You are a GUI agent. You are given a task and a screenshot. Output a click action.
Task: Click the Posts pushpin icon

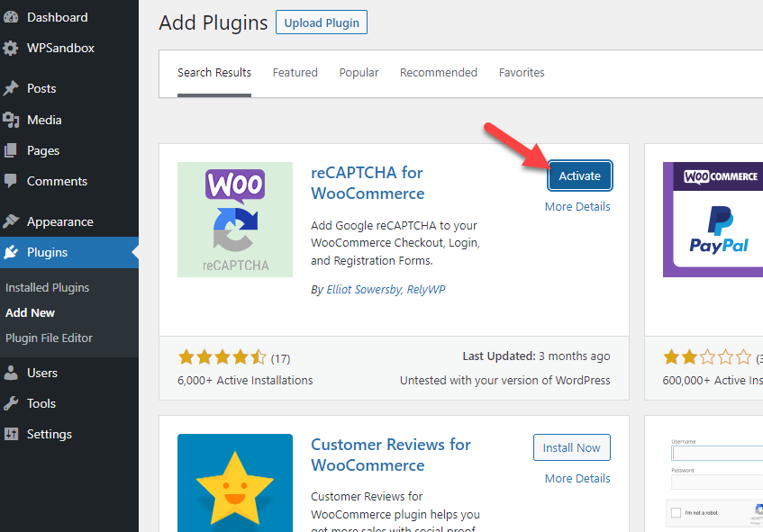(x=11, y=88)
